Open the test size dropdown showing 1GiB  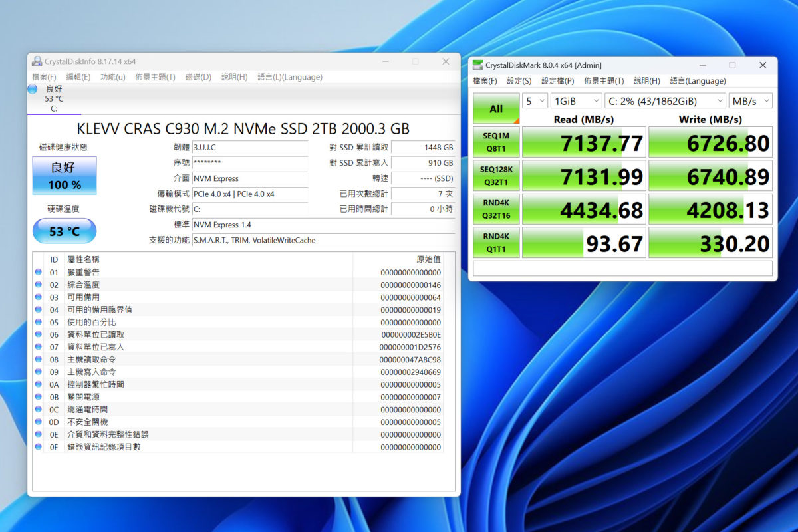[575, 100]
